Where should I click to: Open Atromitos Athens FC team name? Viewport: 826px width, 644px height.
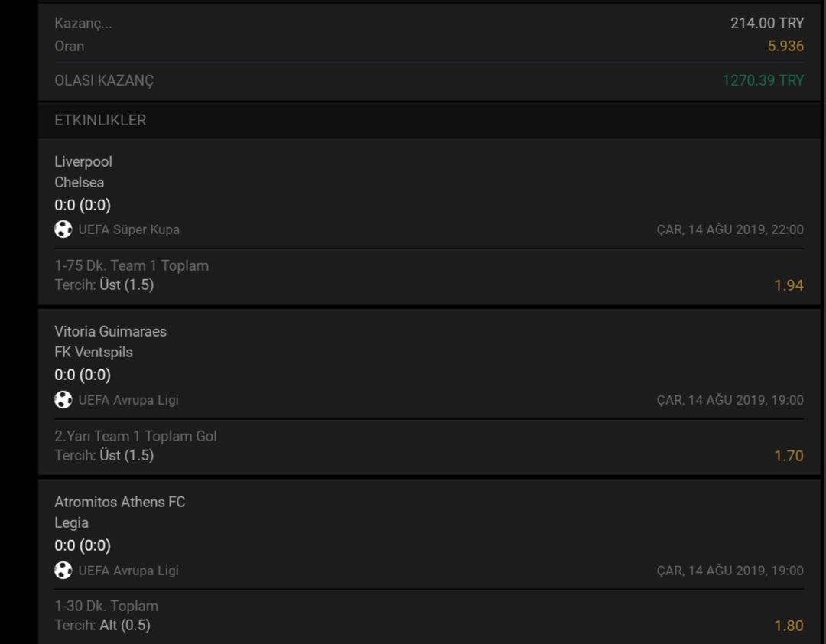120,502
